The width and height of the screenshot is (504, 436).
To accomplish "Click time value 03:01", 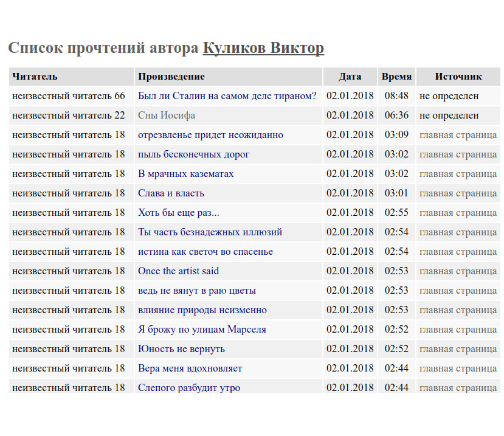I will click(x=396, y=193).
